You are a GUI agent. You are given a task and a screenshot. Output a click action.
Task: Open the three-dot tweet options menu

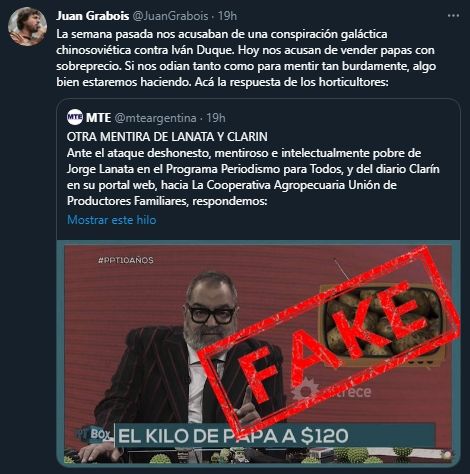coord(453,16)
